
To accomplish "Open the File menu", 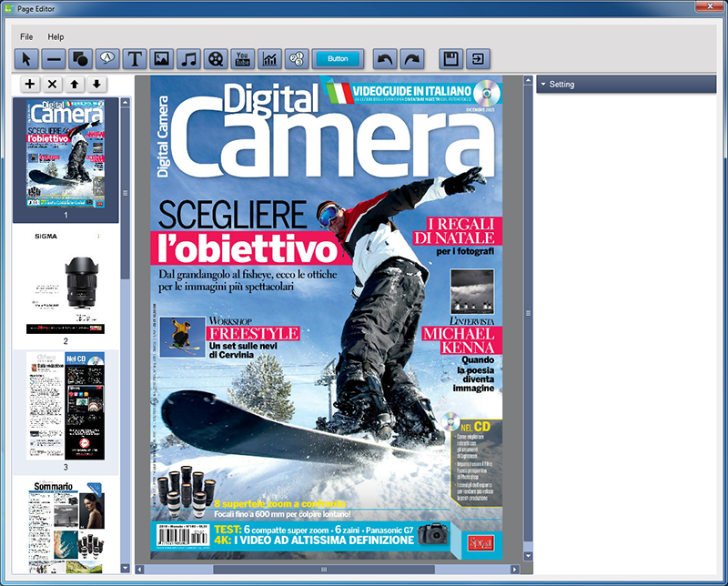I will 26,36.
